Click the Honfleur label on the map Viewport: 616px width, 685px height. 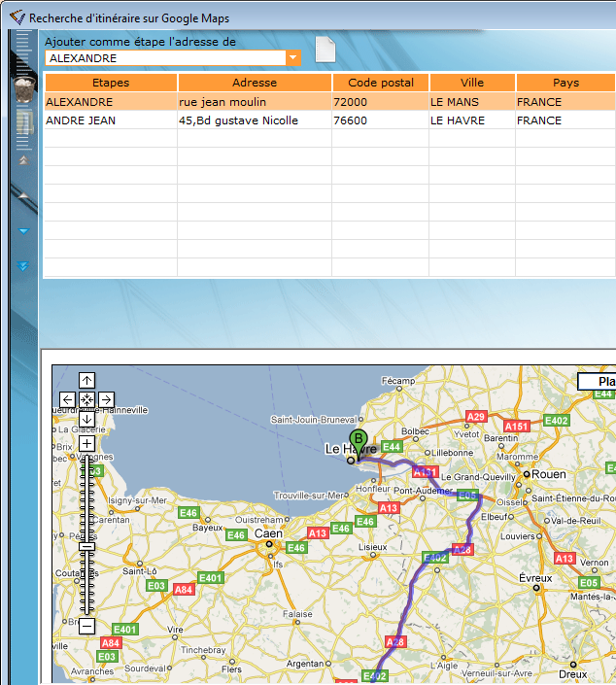(x=373, y=489)
